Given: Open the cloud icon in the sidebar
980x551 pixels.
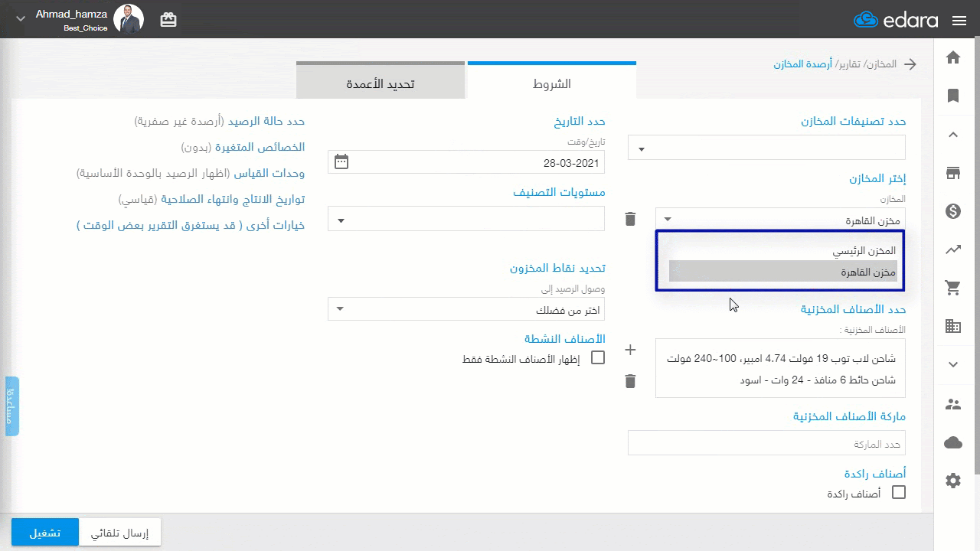Looking at the screenshot, I should [x=953, y=442].
